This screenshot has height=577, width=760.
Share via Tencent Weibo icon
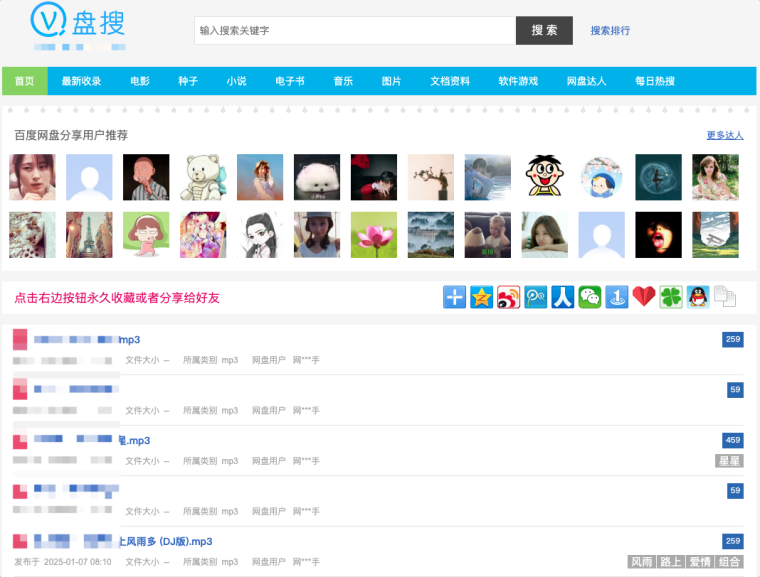point(536,297)
